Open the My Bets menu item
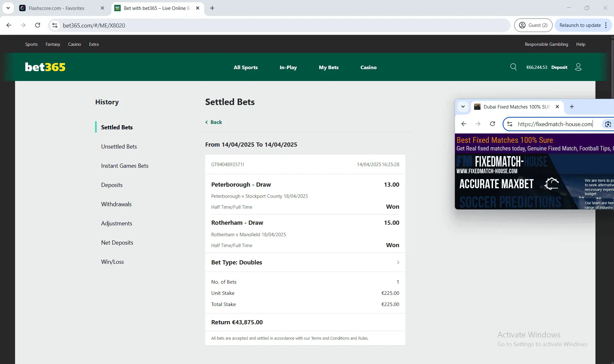This screenshot has width=614, height=364. (328, 67)
